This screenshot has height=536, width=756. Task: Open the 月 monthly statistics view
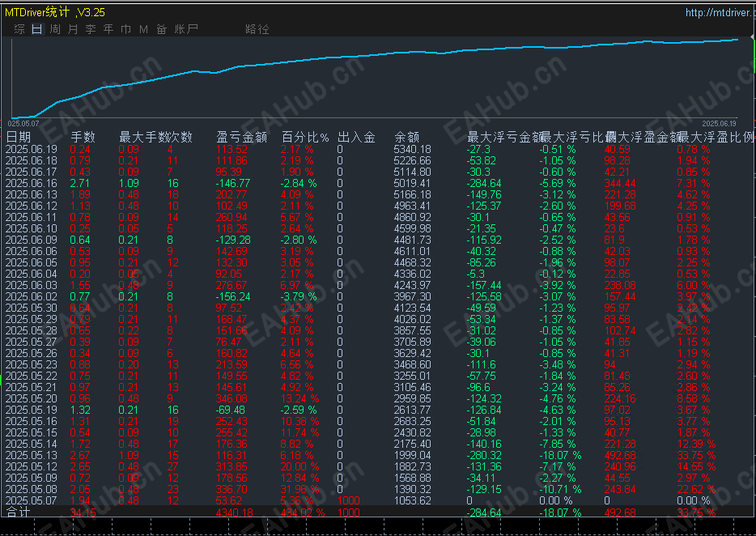click(71, 28)
